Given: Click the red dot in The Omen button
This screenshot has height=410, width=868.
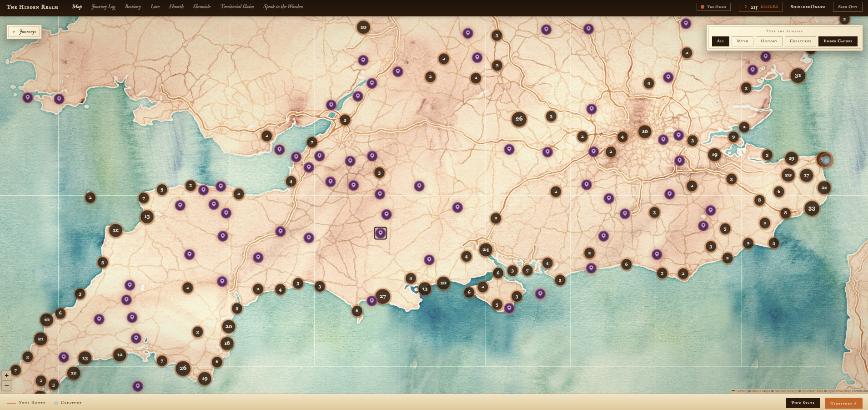Looking at the screenshot, I should pyautogui.click(x=702, y=7).
